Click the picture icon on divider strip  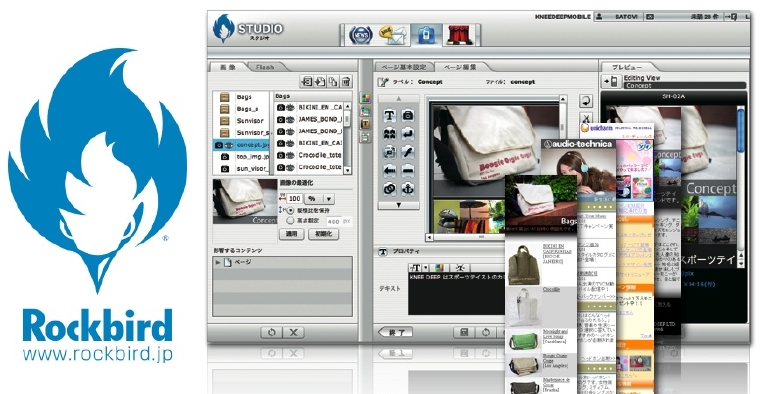click(x=365, y=111)
